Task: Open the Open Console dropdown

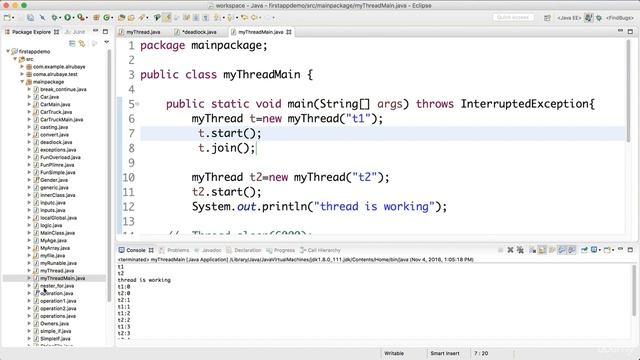Action: (x=613, y=250)
